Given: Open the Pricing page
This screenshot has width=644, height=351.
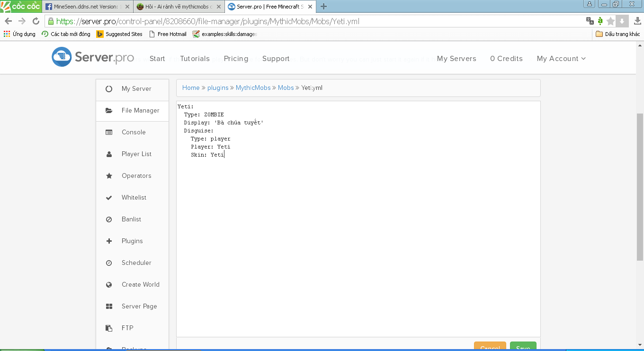Looking at the screenshot, I should (236, 59).
